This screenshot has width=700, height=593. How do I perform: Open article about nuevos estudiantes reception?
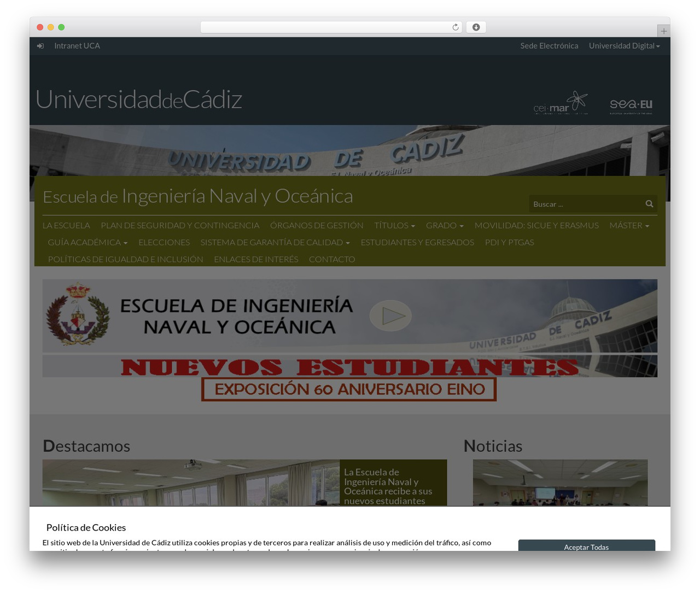[x=388, y=486]
